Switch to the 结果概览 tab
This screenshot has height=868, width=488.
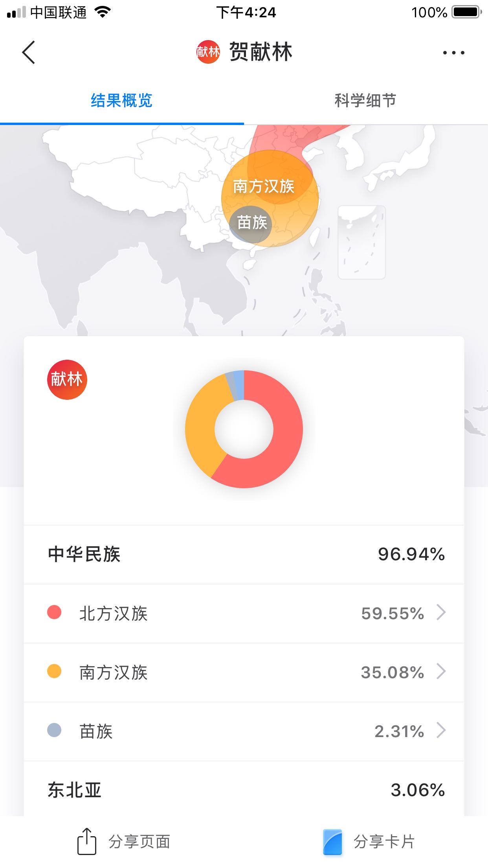pyautogui.click(x=121, y=101)
